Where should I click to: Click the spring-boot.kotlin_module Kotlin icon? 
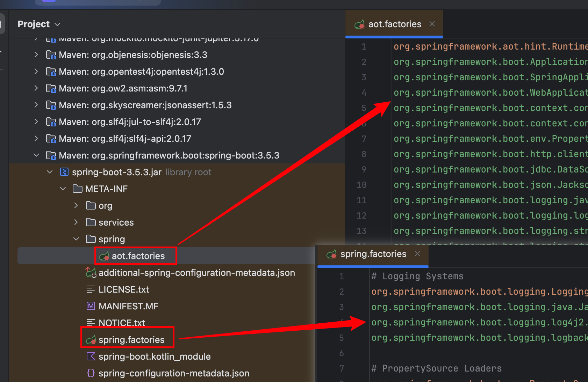(91, 357)
